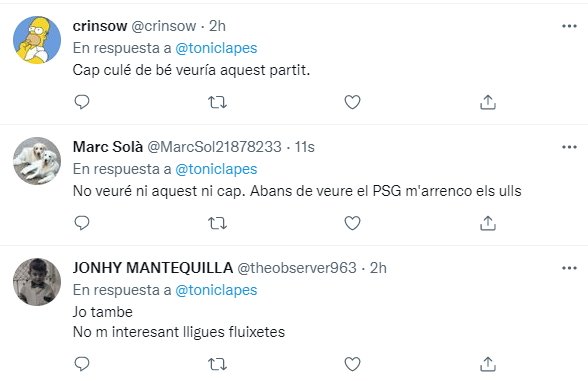Share Marc Solà's tweet
This screenshot has width=588, height=381.
tap(488, 223)
